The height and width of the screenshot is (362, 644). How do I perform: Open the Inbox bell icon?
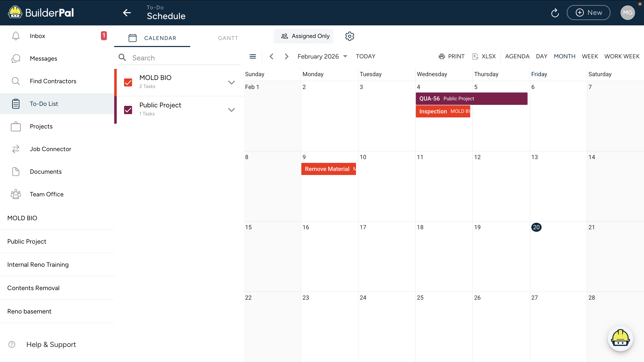16,36
